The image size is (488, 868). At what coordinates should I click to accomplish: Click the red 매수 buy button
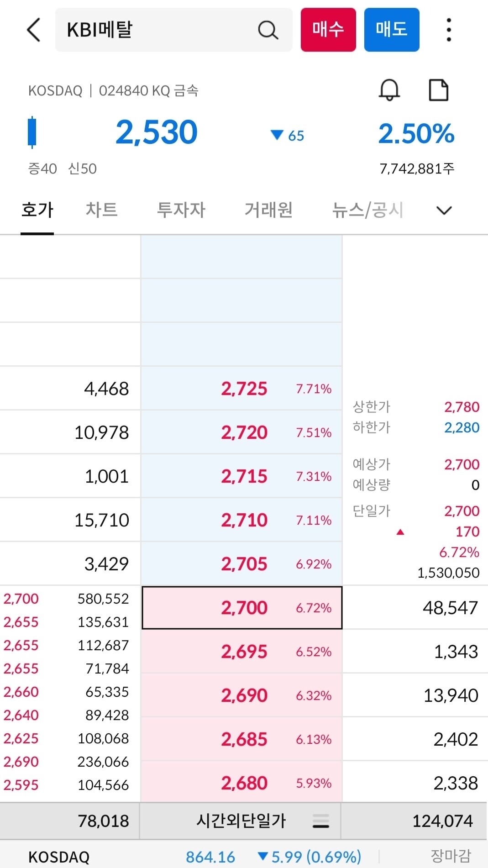(328, 29)
